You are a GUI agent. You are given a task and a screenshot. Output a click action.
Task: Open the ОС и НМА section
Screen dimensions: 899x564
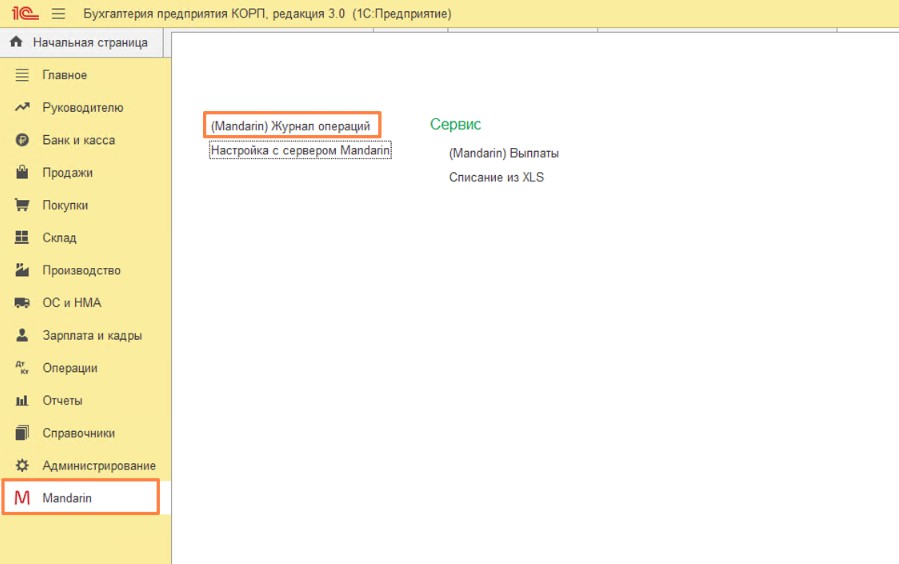coord(72,303)
